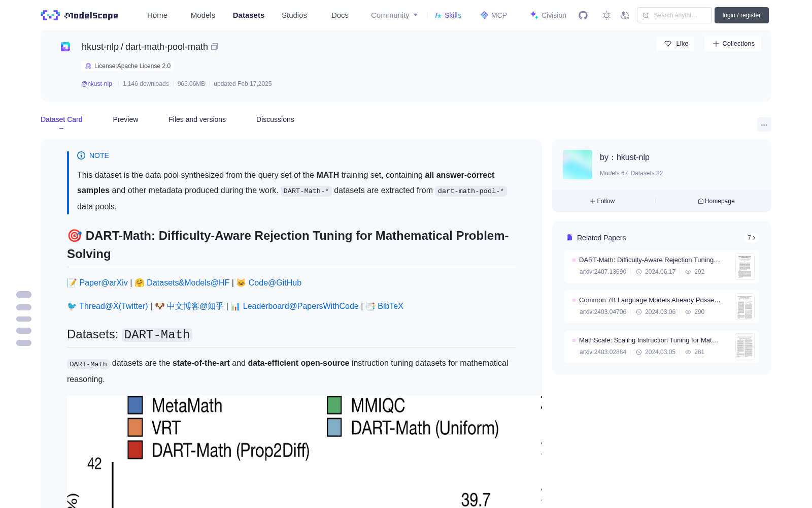Open the Paper@arXiv link
This screenshot has height=508, width=812.
(x=104, y=282)
